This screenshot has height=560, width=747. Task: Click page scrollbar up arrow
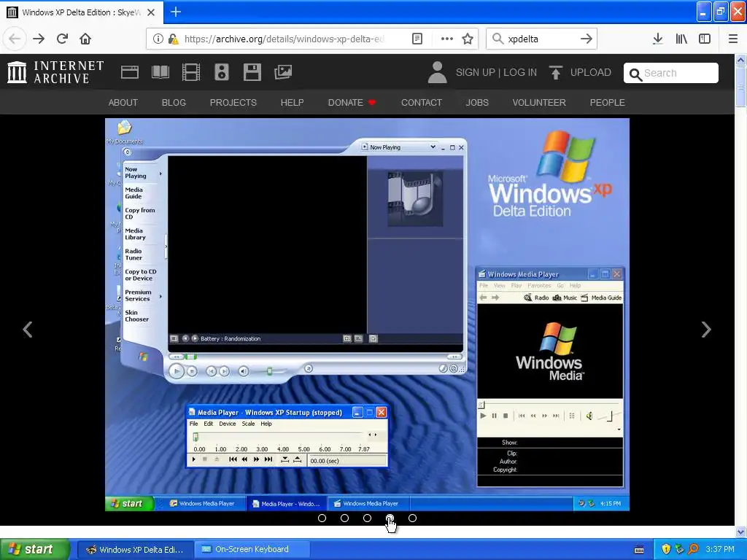click(741, 60)
